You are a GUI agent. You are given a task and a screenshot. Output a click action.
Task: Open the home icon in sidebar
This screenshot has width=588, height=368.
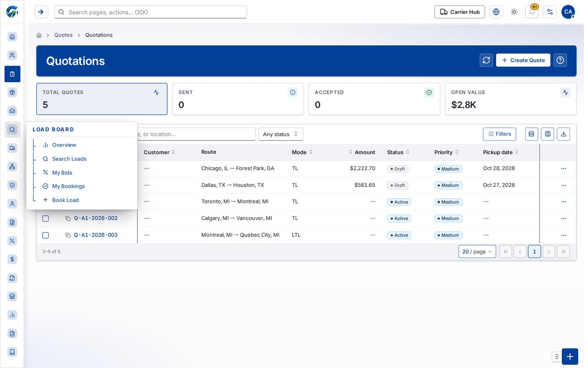click(12, 37)
